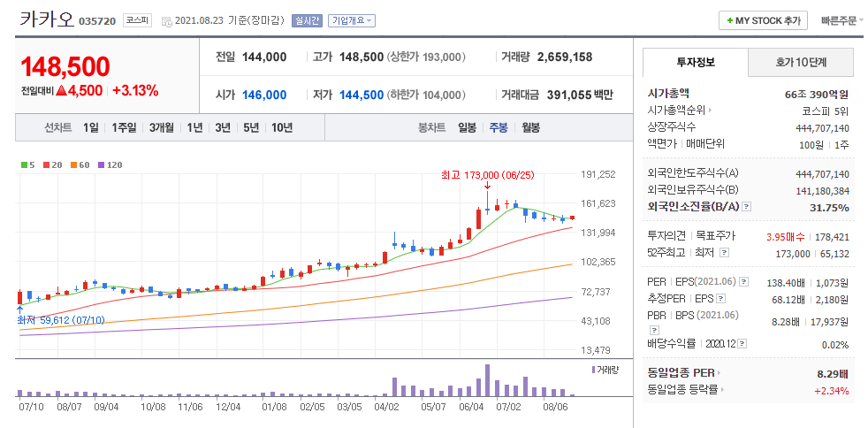The width and height of the screenshot is (868, 428).
Task: Click the red 20-period moving average legend
Action: pos(51,165)
